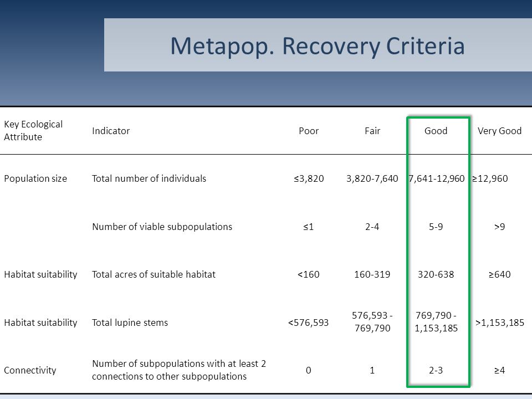The width and height of the screenshot is (532, 399).
Task: Select the 'Connectivity' attribute cell
Action: tap(30, 370)
